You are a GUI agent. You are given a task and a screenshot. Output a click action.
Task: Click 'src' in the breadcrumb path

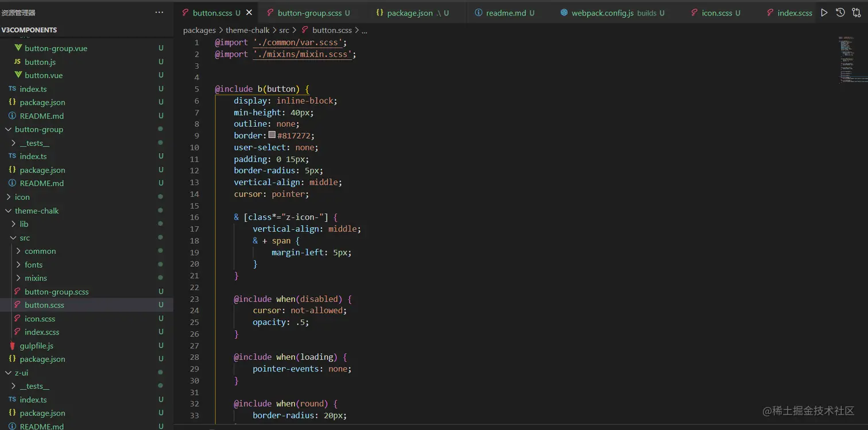pos(284,30)
